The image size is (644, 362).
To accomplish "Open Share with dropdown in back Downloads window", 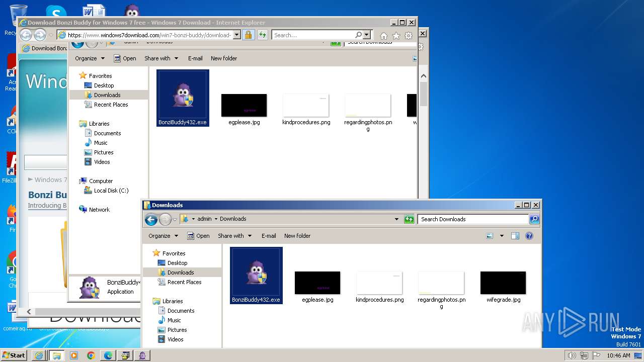I will 161,58.
